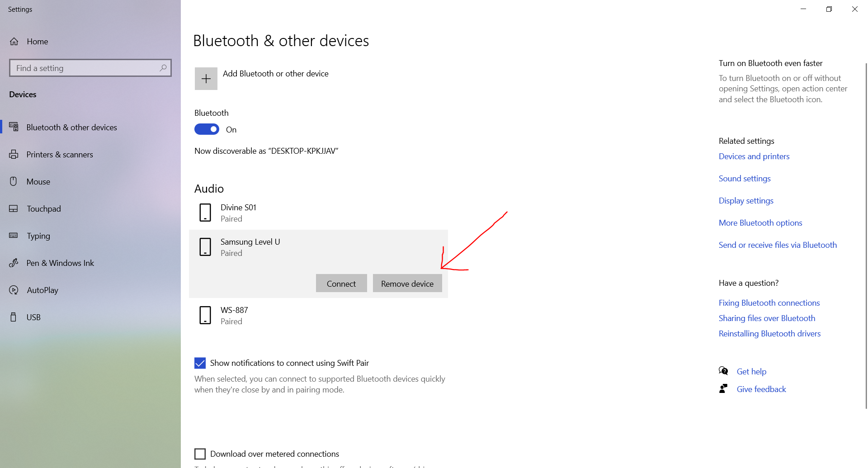Image resolution: width=868 pixels, height=468 pixels.
Task: Click the Home house icon
Action: [14, 41]
